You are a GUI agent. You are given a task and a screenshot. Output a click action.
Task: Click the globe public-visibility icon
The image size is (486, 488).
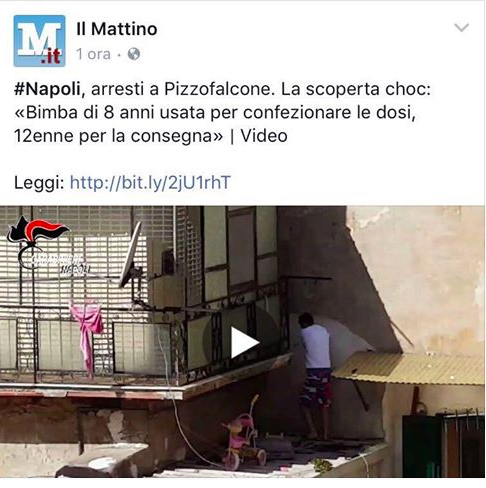[134, 54]
